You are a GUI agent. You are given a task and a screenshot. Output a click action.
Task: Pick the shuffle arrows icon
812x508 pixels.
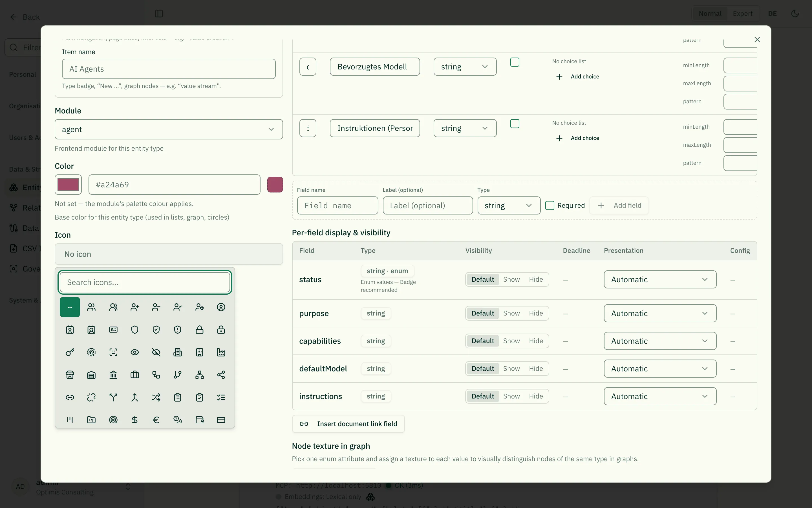(x=156, y=397)
